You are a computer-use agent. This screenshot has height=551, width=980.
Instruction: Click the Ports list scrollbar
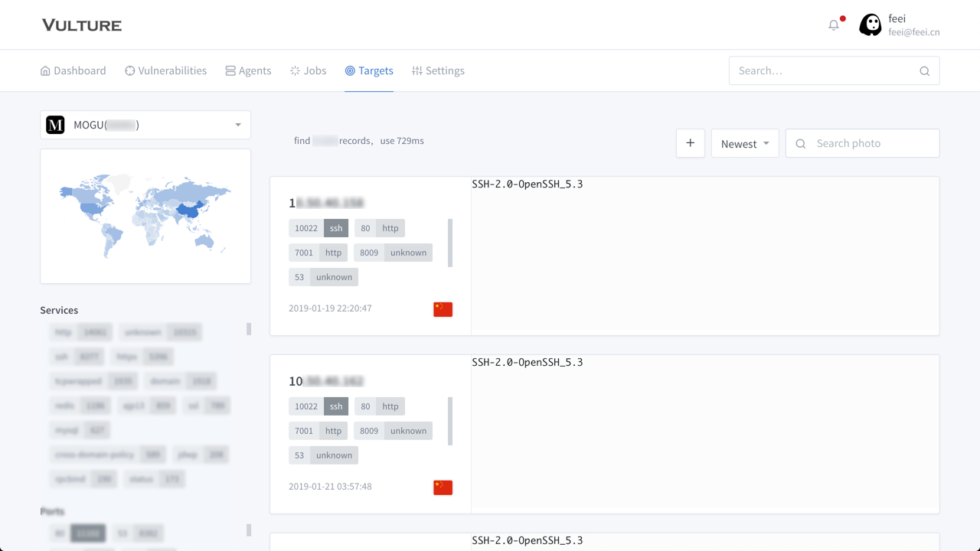click(x=249, y=530)
